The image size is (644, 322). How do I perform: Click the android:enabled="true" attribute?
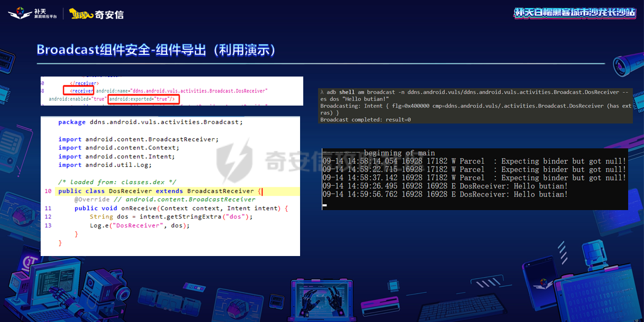[x=78, y=99]
